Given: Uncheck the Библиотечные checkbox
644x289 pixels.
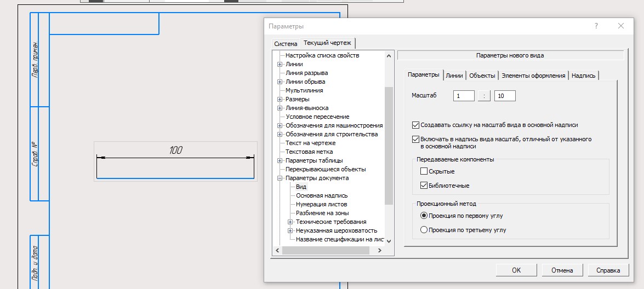Looking at the screenshot, I should (x=424, y=186).
